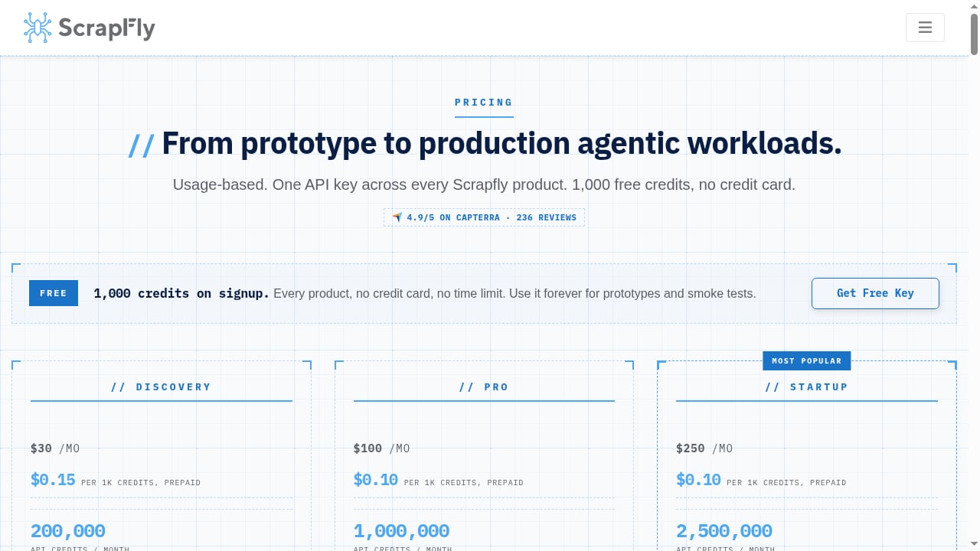Click the $250 /MO price
Viewport: 980px width, 551px height.
coord(704,448)
